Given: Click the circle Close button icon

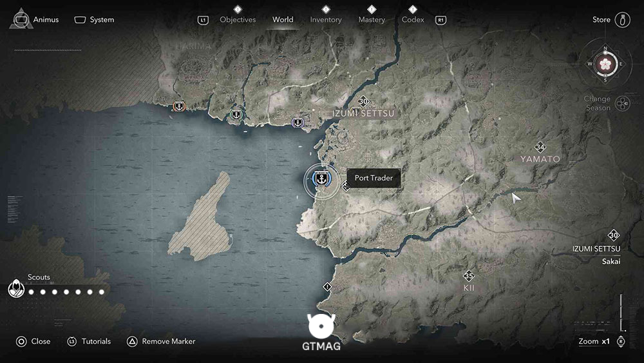Looking at the screenshot, I should 21,341.
